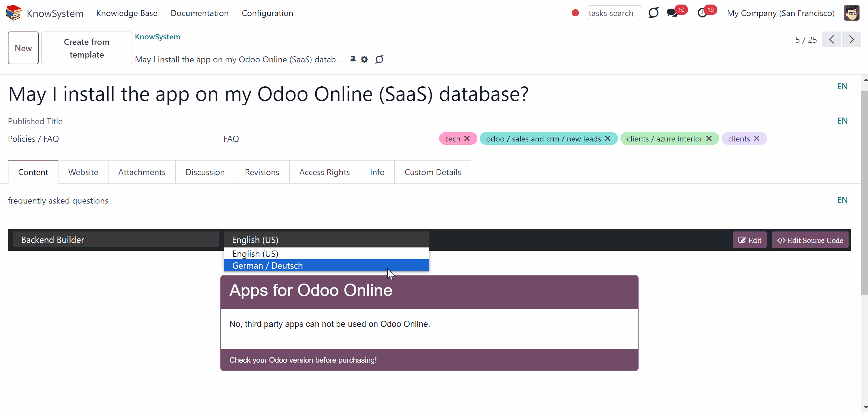The height and width of the screenshot is (412, 868).
Task: Remove the odoo / sales and crm / new leads tag
Action: pos(608,138)
